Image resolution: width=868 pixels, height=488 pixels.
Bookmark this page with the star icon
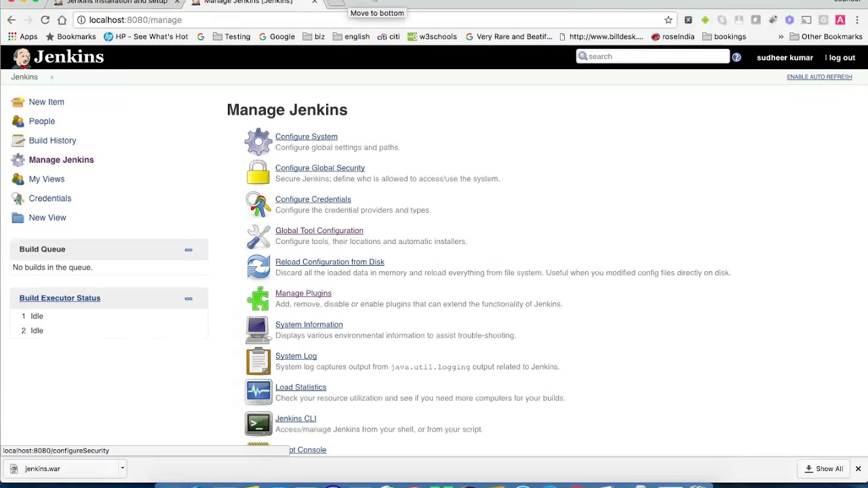[668, 20]
